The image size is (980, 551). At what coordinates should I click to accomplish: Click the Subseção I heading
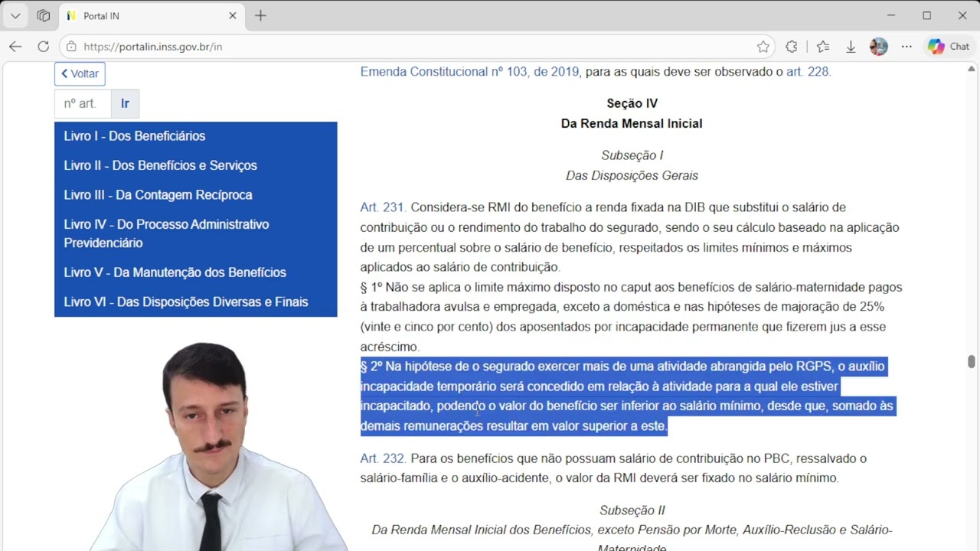click(x=632, y=155)
